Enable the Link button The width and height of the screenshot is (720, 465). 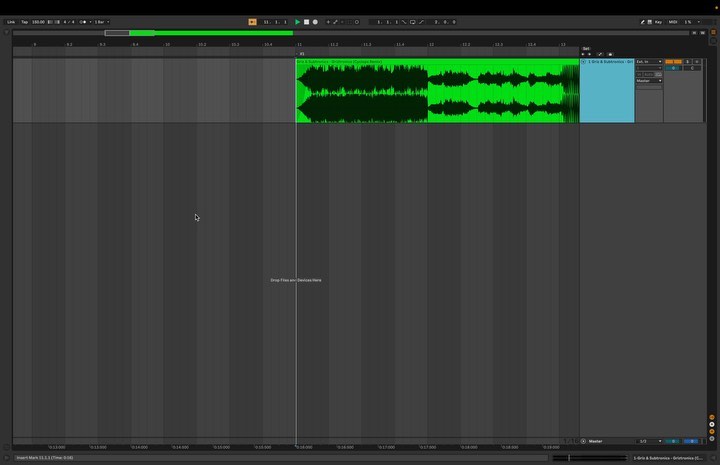click(11, 22)
